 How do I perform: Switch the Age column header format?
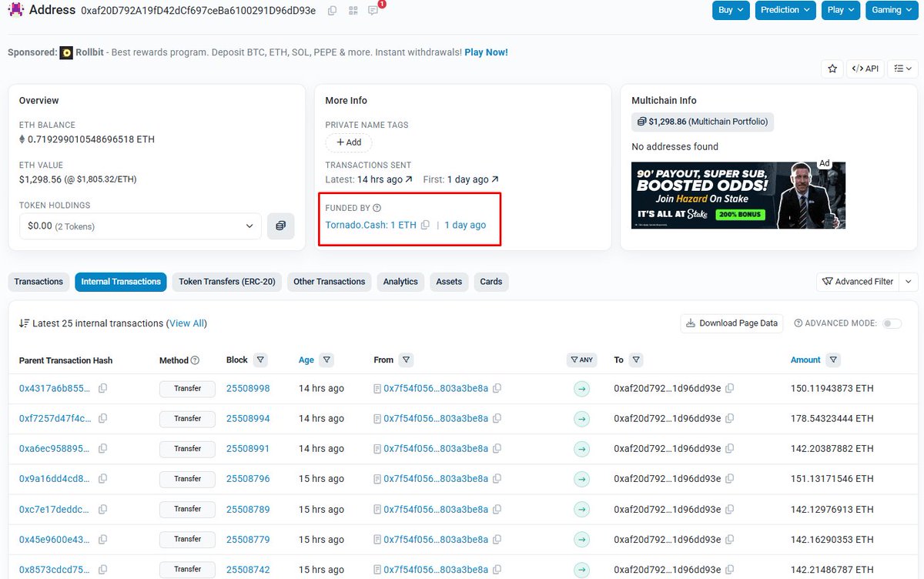306,360
